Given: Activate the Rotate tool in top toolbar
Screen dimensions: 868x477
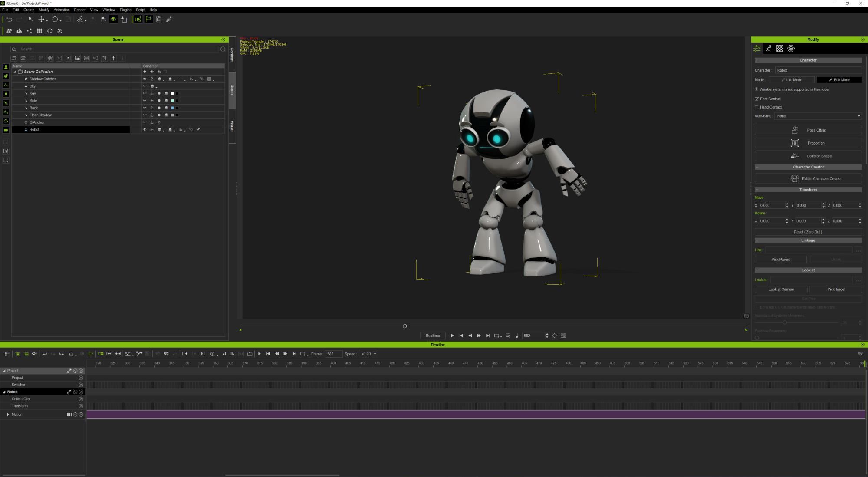Looking at the screenshot, I should pos(55,20).
